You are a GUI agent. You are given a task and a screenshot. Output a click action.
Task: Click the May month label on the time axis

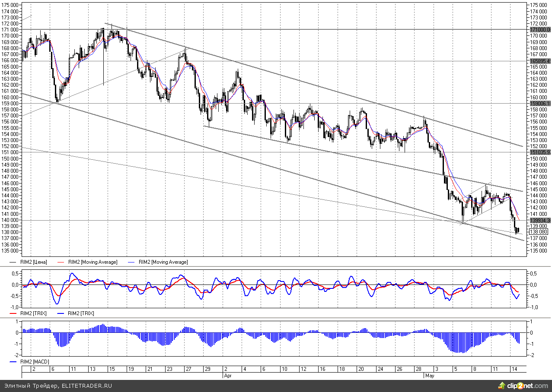tap(430, 376)
